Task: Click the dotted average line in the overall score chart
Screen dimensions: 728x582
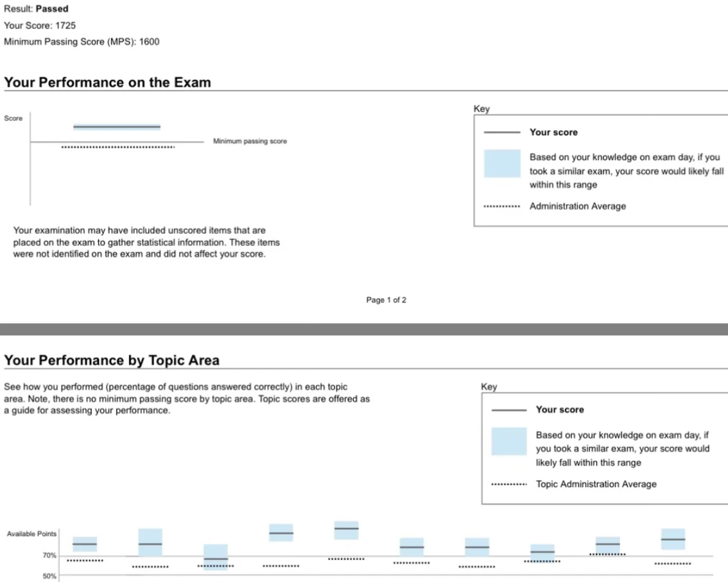Action: (x=117, y=148)
